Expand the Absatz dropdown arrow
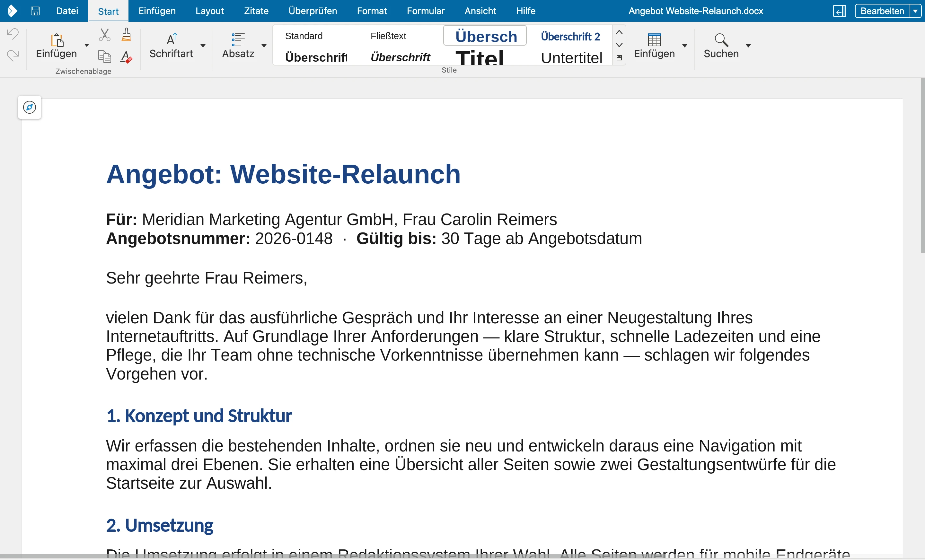Screen dimensions: 925x560 264,46
